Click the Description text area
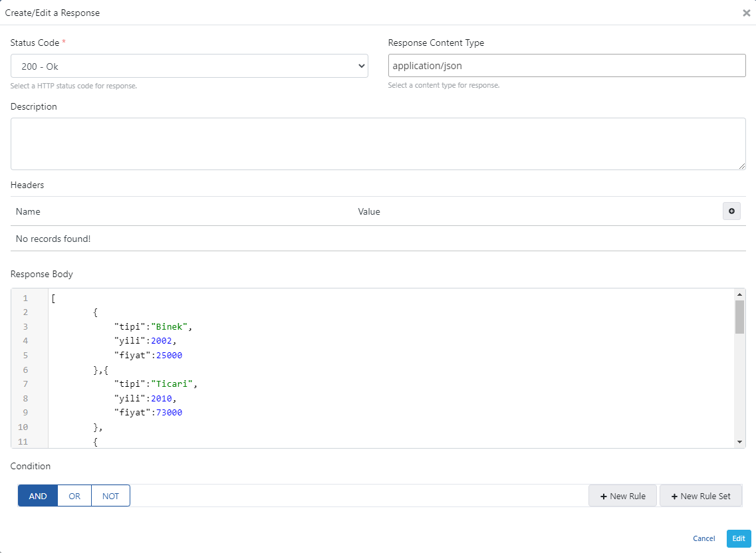756x553 pixels. click(378, 143)
